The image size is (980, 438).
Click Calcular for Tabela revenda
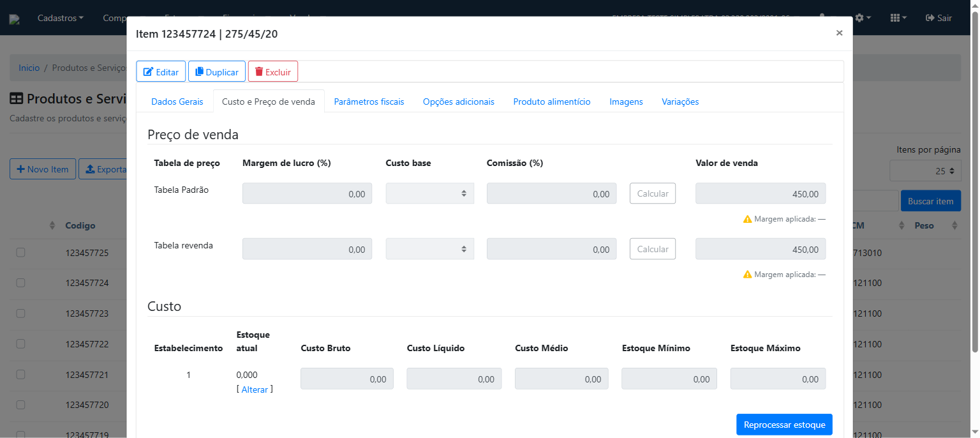653,249
